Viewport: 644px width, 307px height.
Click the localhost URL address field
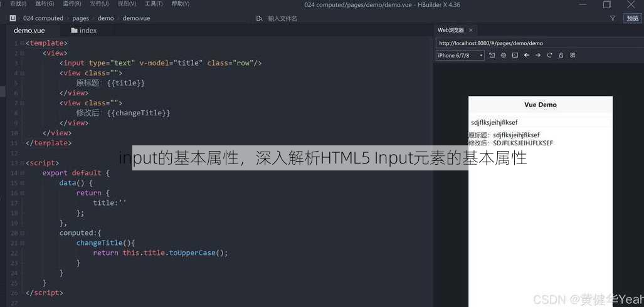pos(540,43)
